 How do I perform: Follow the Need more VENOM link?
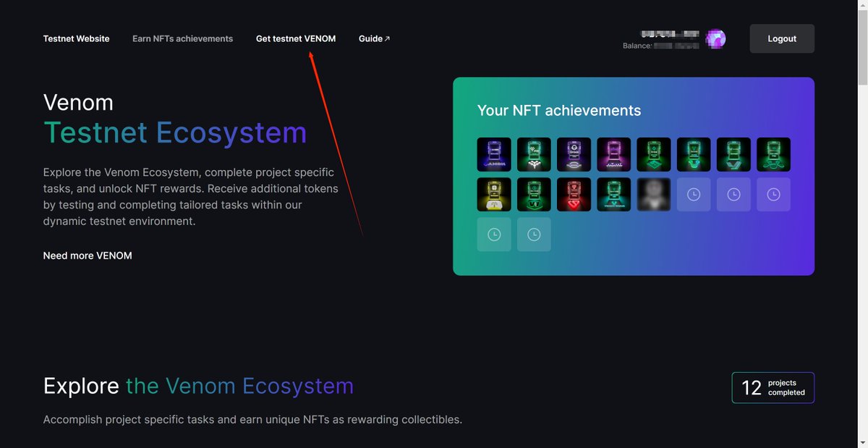pos(88,255)
